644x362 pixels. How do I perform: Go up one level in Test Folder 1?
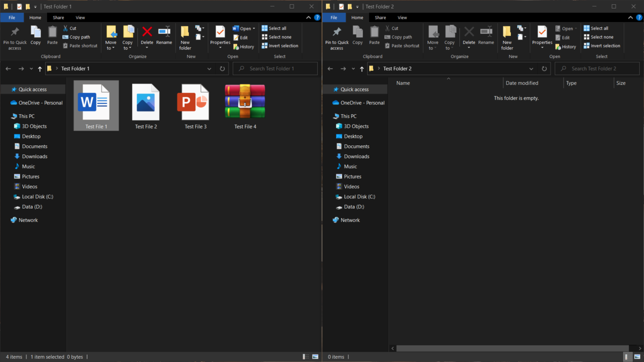coord(40,69)
